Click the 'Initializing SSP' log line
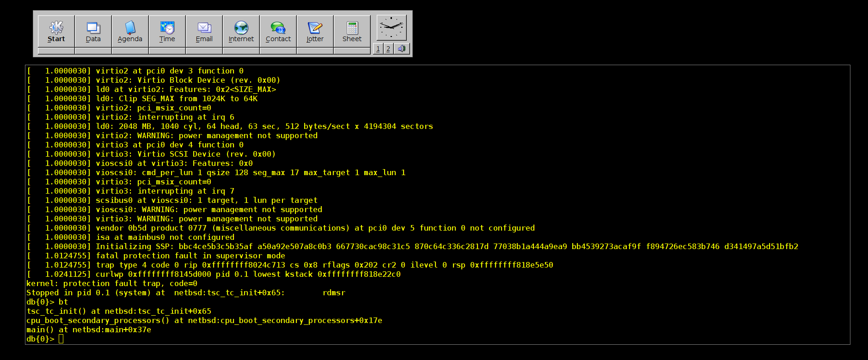Viewport: 868px width, 360px height. pyautogui.click(x=412, y=246)
